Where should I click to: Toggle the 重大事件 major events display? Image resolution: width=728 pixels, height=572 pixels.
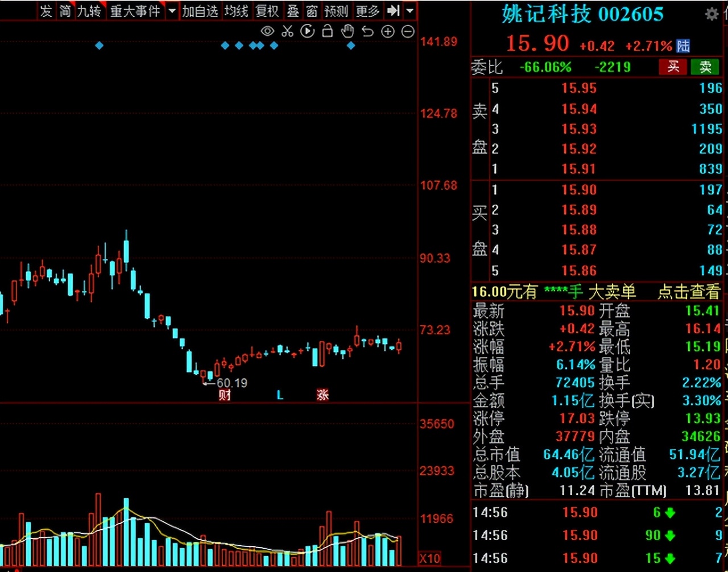(135, 11)
